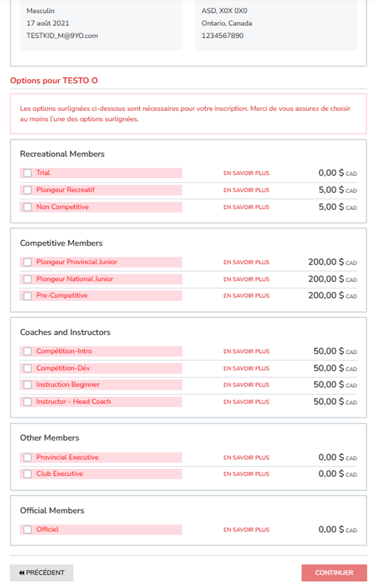Image resolution: width=375 pixels, height=588 pixels.
Task: Select the Plongeur Recreatif checkbox
Action: 27,190
